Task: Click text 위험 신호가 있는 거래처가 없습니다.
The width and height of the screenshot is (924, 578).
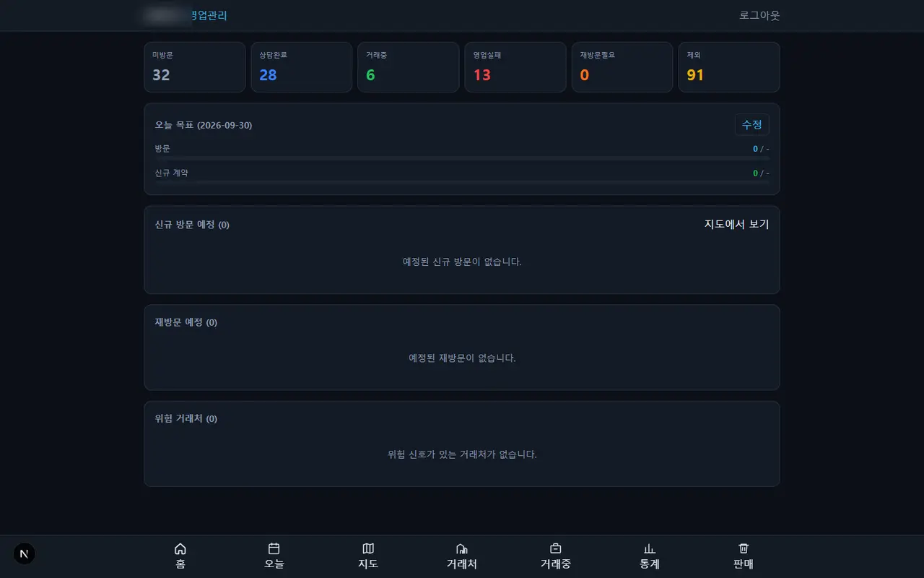Action: click(462, 454)
